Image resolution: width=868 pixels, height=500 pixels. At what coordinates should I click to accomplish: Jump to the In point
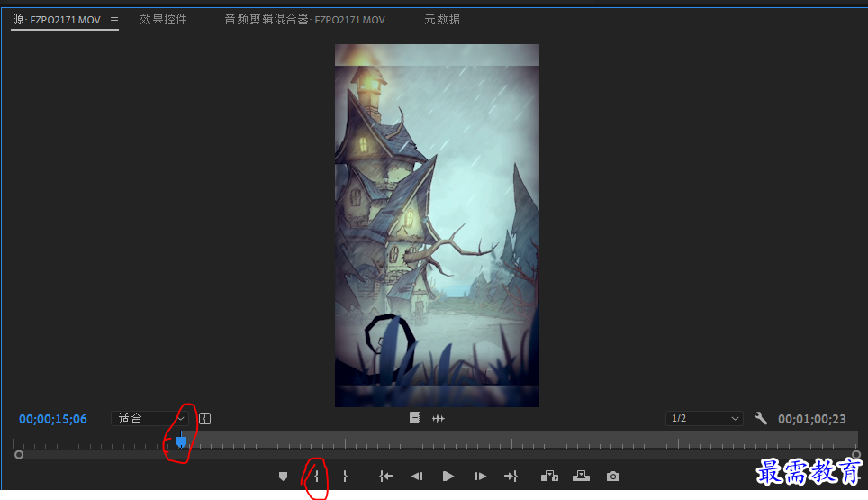click(386, 477)
